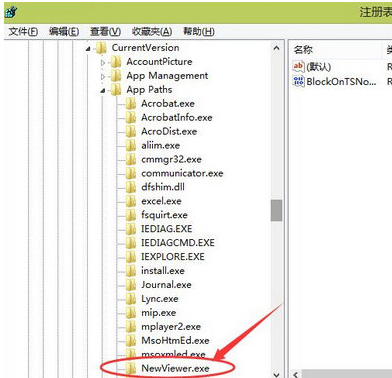Image resolution: width=392 pixels, height=378 pixels.
Task: Click the AcroDist.exe folder icon
Action: 131,132
